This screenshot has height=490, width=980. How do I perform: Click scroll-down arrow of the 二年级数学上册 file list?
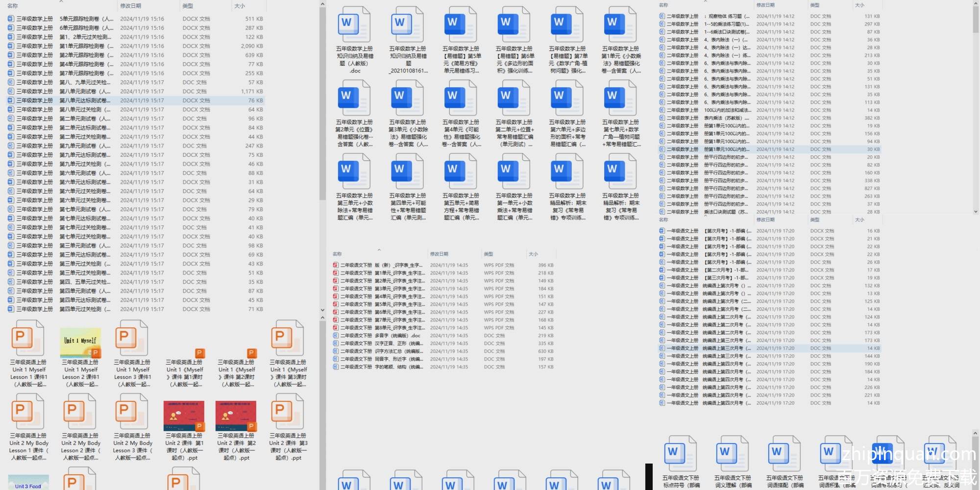(x=976, y=212)
